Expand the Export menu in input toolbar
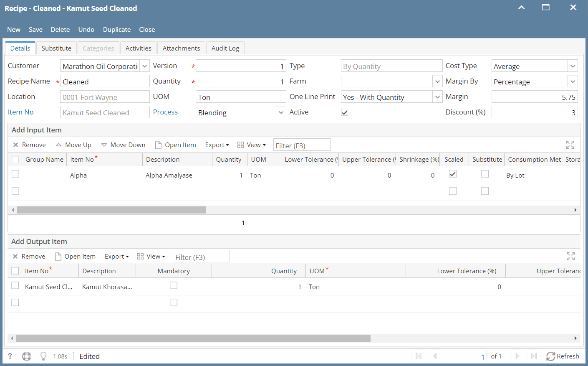 [x=217, y=145]
